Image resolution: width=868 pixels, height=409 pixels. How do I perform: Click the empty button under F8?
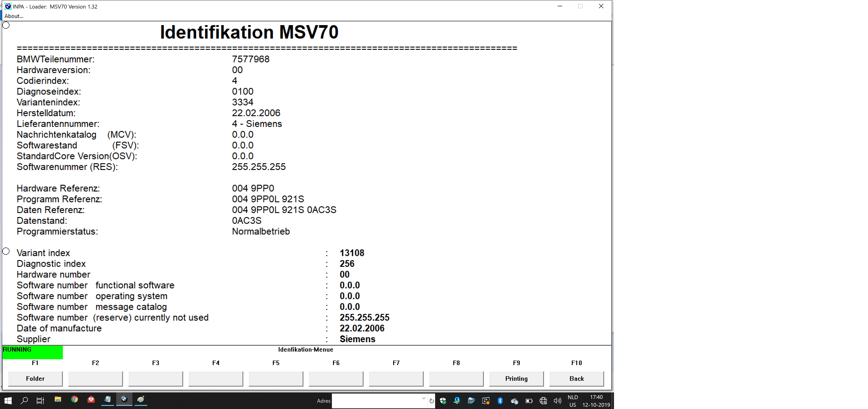[456, 379]
